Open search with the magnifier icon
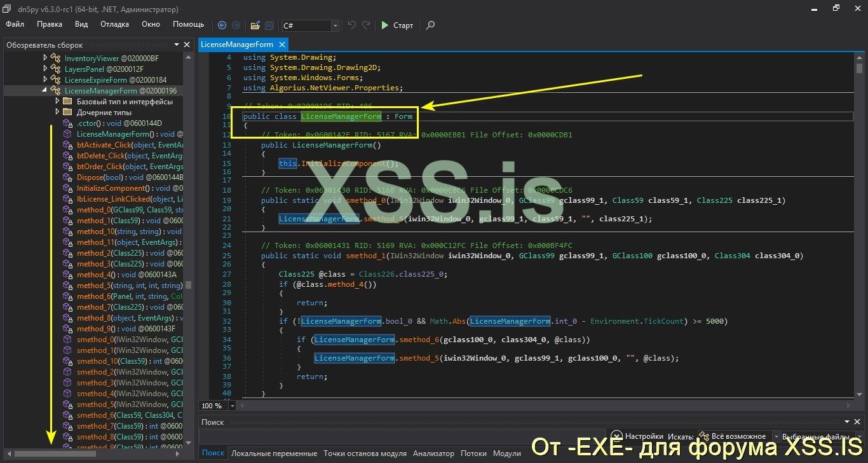This screenshot has height=463, width=868. point(430,25)
